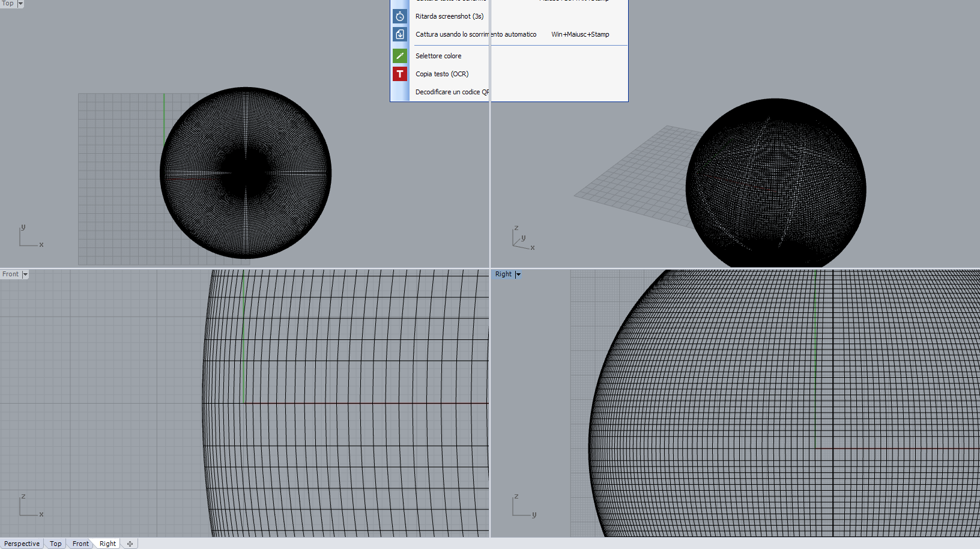
Task: Open the Top viewport title dropdown arrow
Action: 20,4
